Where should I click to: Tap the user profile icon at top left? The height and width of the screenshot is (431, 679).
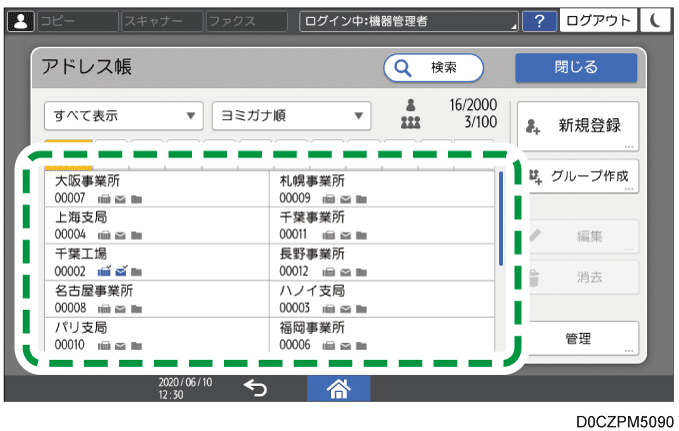coord(20,21)
